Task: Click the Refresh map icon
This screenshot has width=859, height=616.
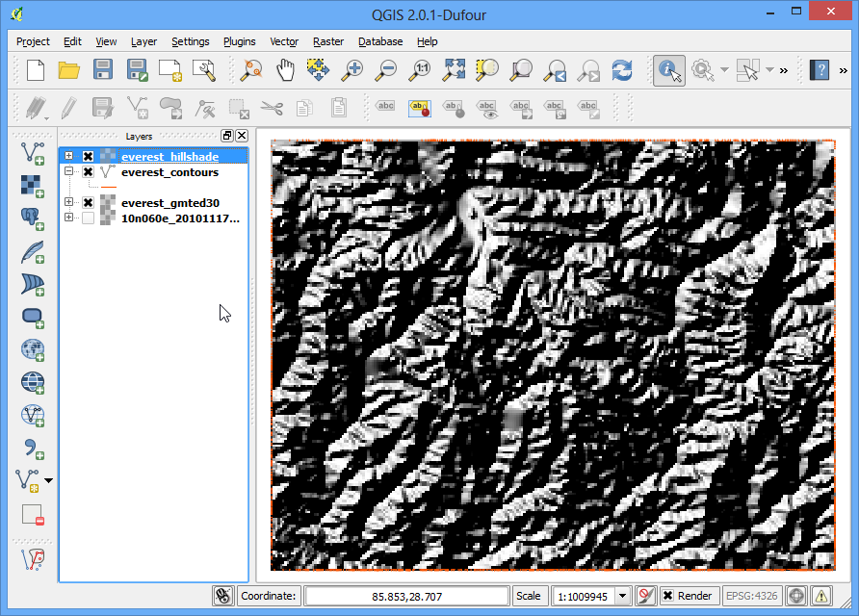Action: [x=622, y=70]
